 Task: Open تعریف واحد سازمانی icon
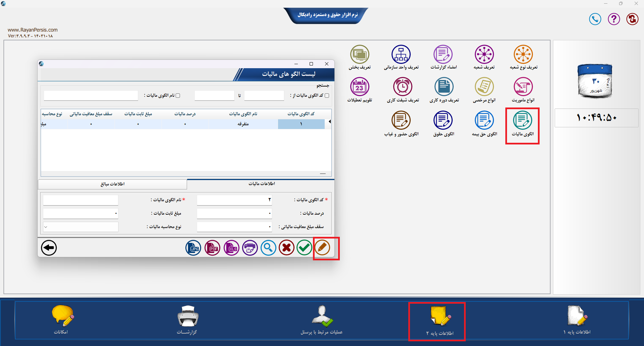pos(401,54)
